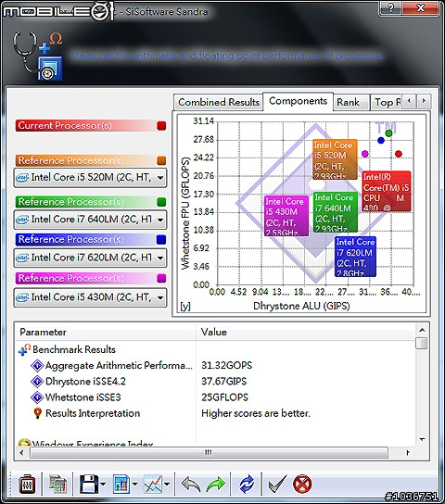Open the Intel Core i7 640LM dropdown
445x504 pixels.
click(x=90, y=220)
